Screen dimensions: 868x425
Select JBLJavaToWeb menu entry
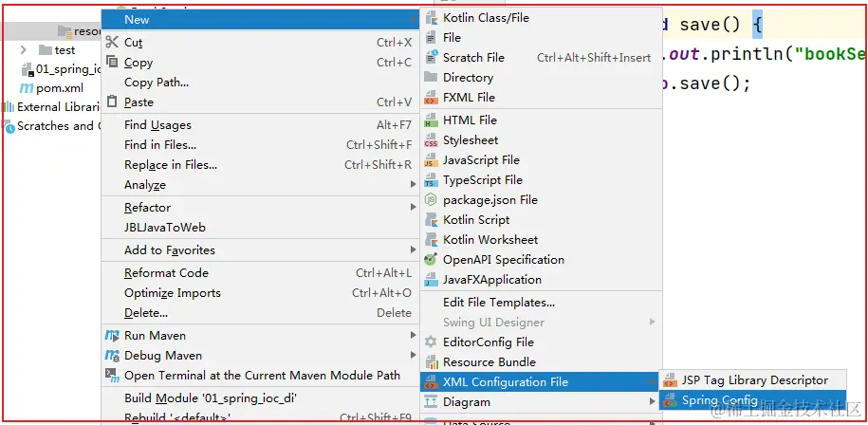coord(260,228)
